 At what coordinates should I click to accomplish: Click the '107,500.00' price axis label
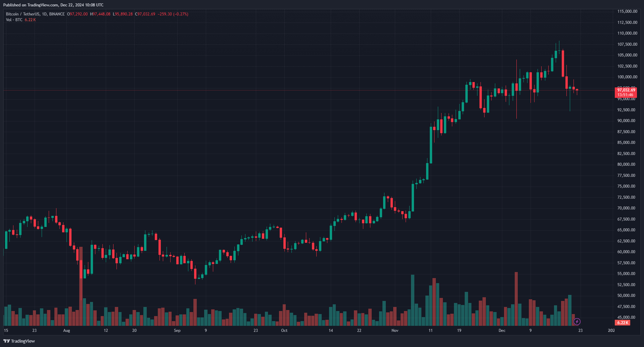coord(627,44)
